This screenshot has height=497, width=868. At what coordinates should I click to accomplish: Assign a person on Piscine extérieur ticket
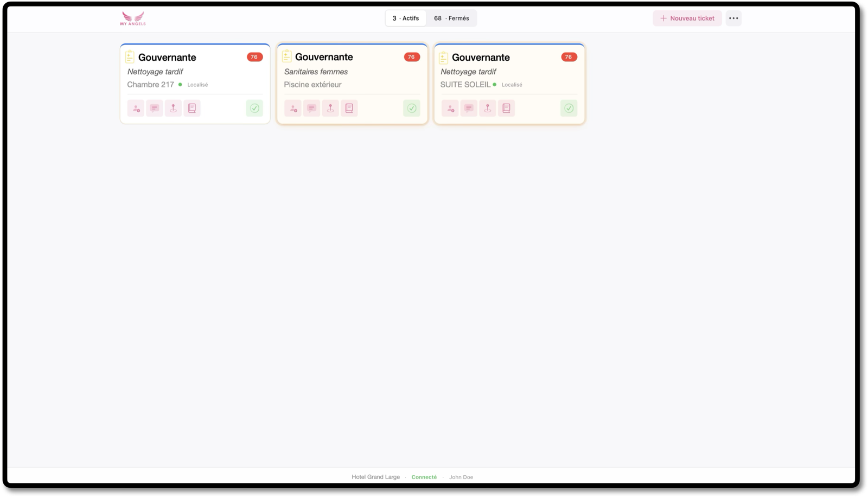293,108
